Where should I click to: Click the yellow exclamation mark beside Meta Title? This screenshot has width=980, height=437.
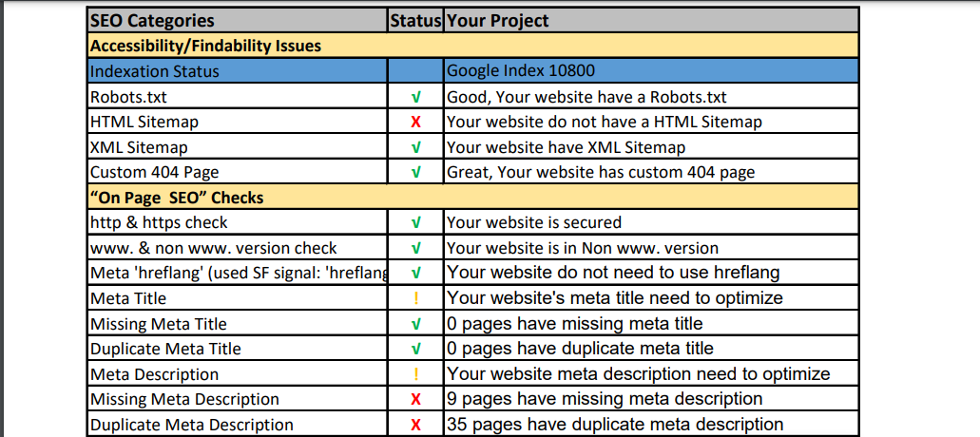(x=416, y=298)
